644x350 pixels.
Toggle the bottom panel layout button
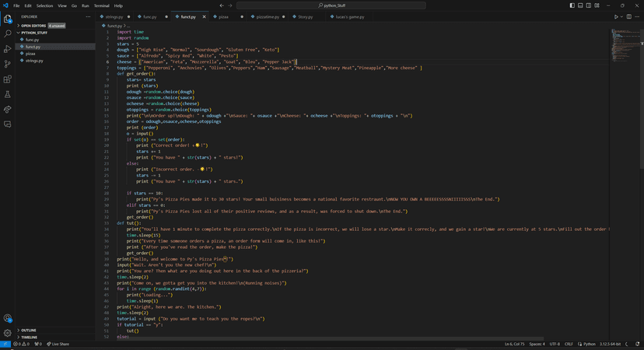point(580,5)
